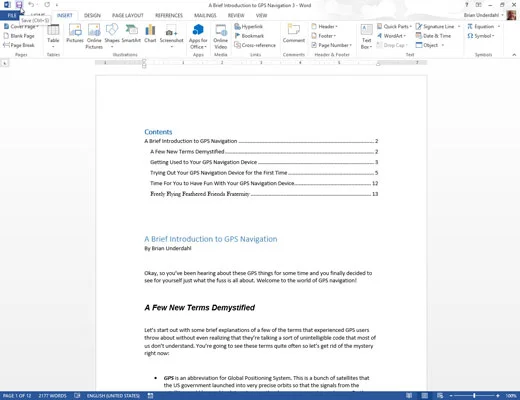Open the FILE tab
This screenshot has height=400, width=520.
click(x=12, y=15)
